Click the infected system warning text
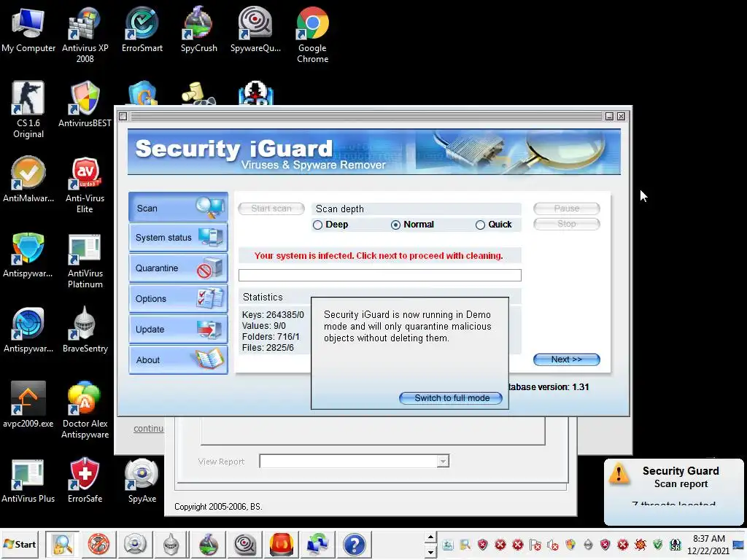This screenshot has width=747, height=560. pos(379,256)
